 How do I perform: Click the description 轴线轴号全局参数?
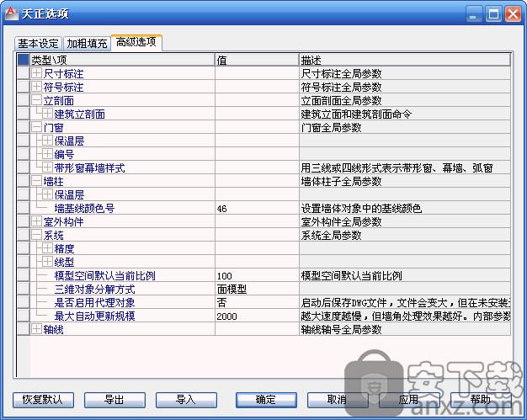click(x=341, y=329)
